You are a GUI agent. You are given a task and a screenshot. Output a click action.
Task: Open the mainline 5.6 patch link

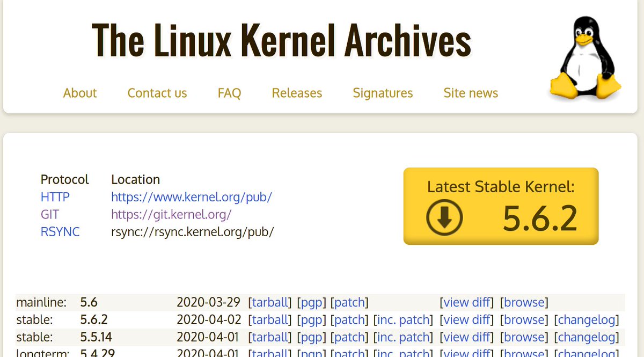[350, 302]
